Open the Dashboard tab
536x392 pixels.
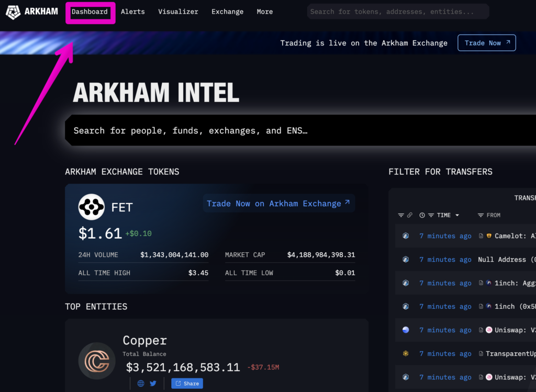[90, 12]
